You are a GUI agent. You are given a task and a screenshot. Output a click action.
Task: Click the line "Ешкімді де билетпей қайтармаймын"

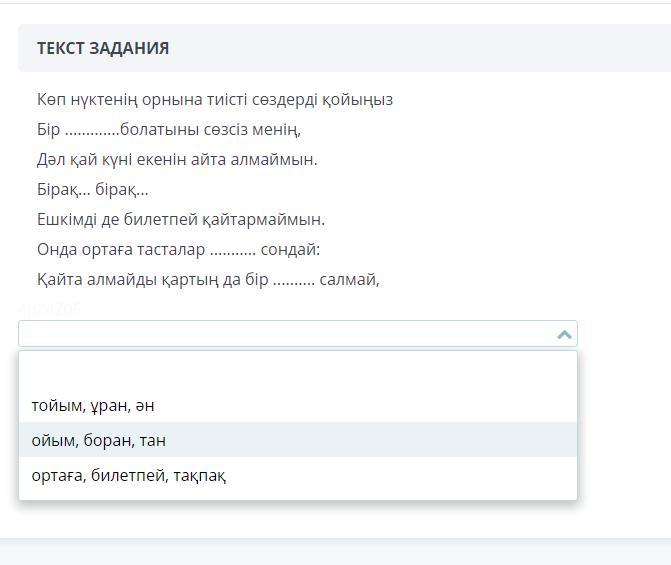click(181, 219)
